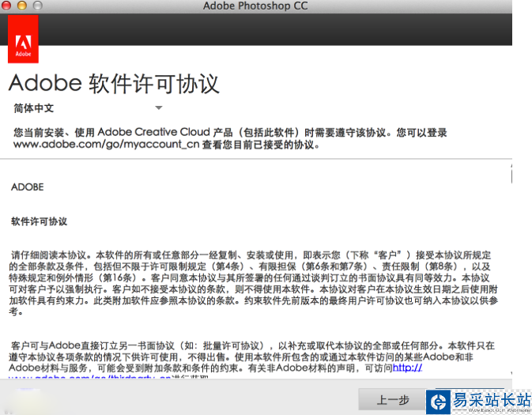
Task: Click the bold 软件许可协议 subtitle in the agreement
Action: pyautogui.click(x=39, y=221)
